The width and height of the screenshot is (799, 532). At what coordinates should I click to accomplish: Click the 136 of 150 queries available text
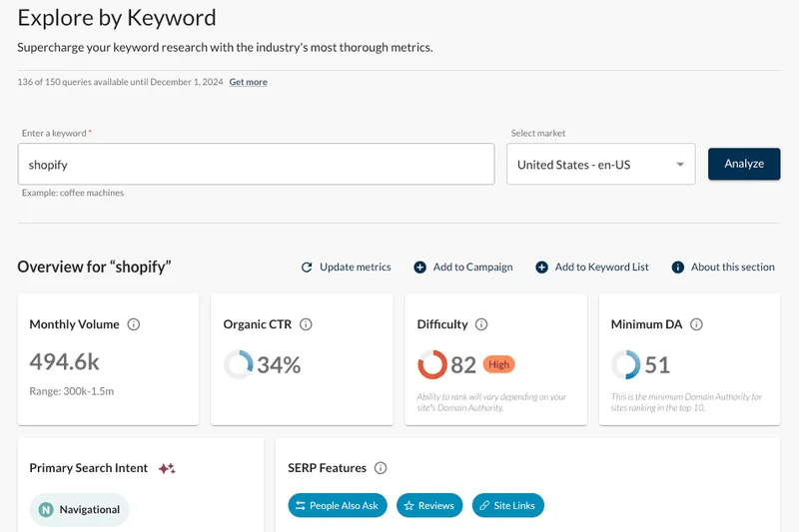click(x=120, y=82)
